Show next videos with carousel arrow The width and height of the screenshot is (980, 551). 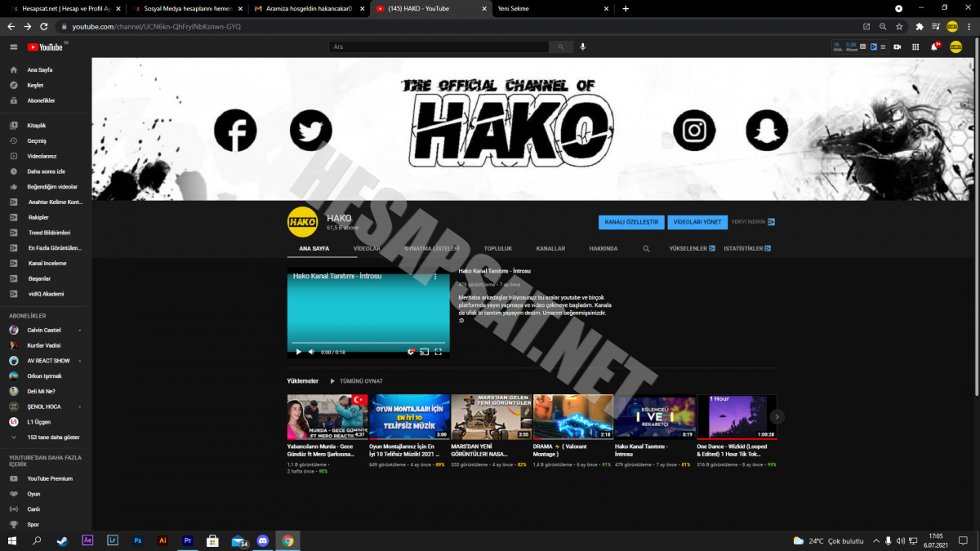pos(777,416)
